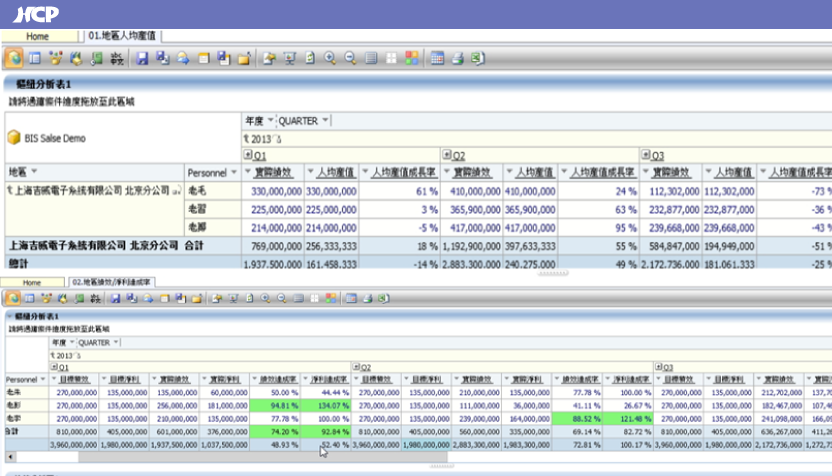Switch to the lower Home tab
Screen dimensions: 832x476
point(32,282)
